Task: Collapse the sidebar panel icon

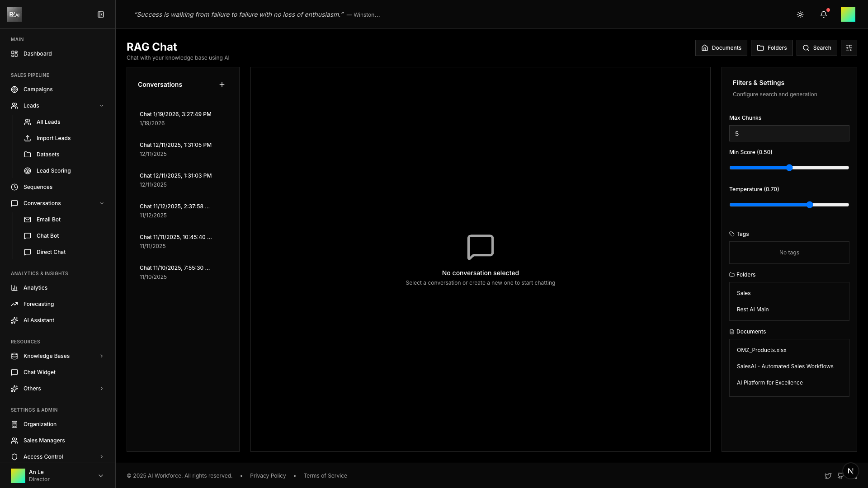Action: click(101, 14)
